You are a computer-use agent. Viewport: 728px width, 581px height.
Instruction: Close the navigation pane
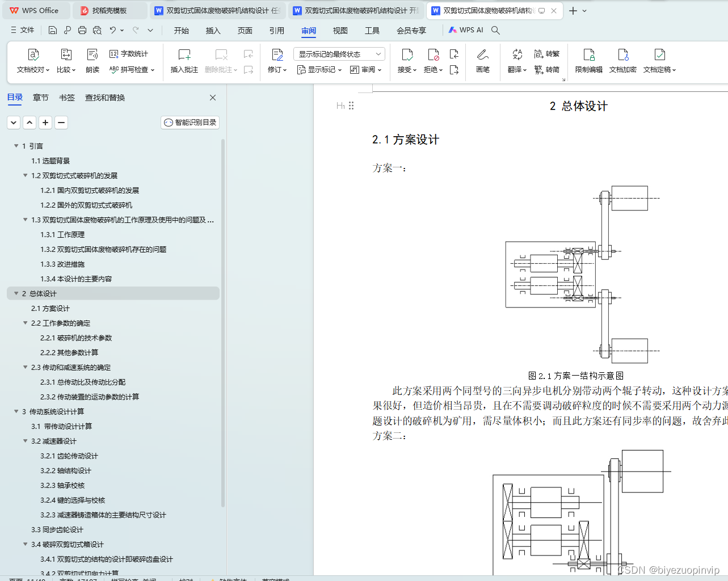pyautogui.click(x=213, y=98)
